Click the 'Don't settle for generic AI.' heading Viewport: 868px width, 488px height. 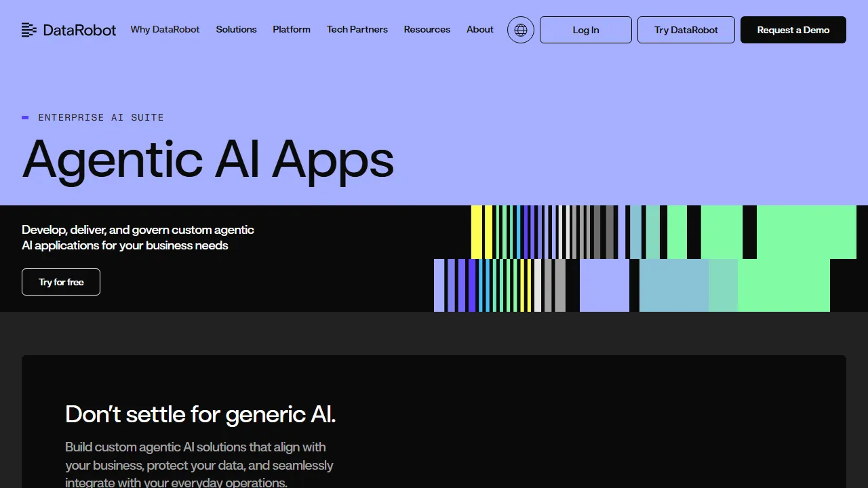pos(201,414)
